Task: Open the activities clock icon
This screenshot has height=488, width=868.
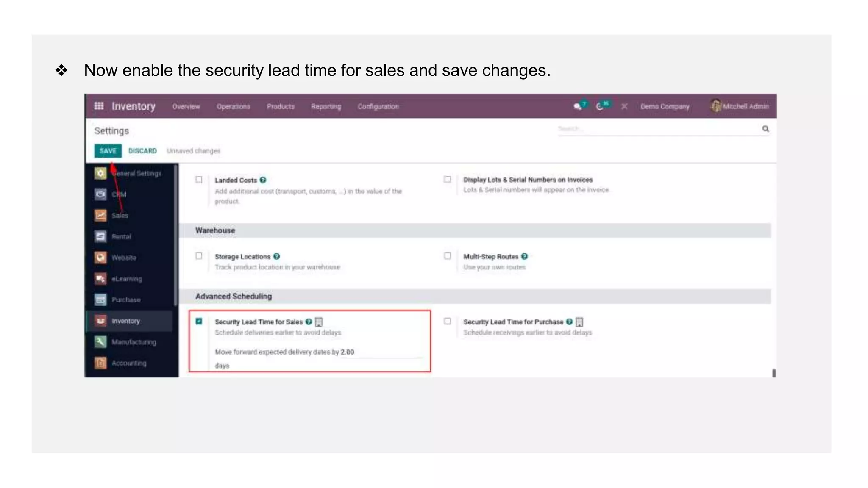Action: tap(599, 107)
